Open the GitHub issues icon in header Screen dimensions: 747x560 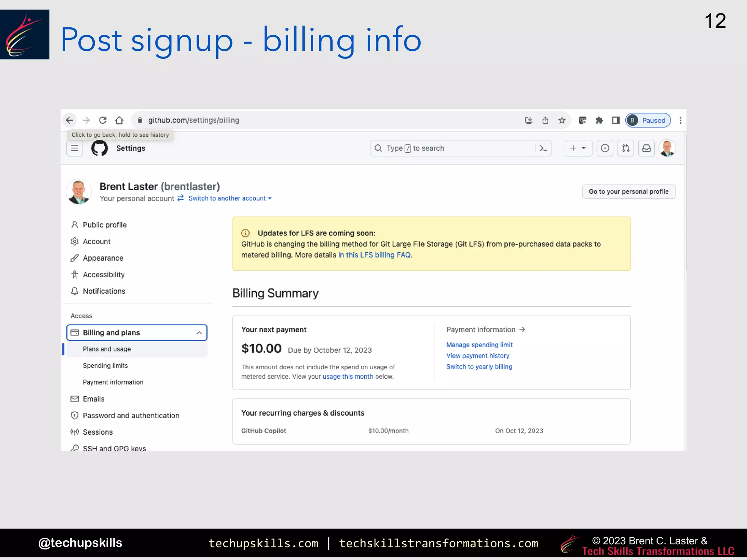click(x=605, y=148)
